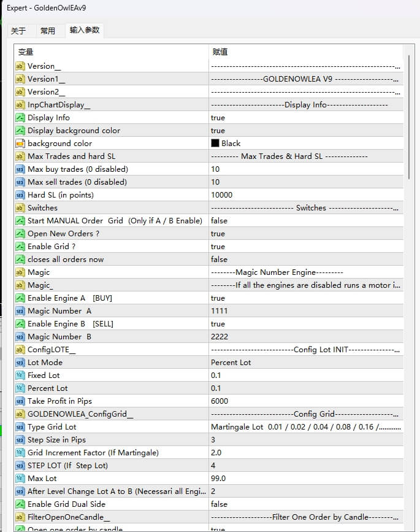Image resolution: width=420 pixels, height=532 pixels.
Task: Edit the STEP LOT value 4
Action: [306, 466]
